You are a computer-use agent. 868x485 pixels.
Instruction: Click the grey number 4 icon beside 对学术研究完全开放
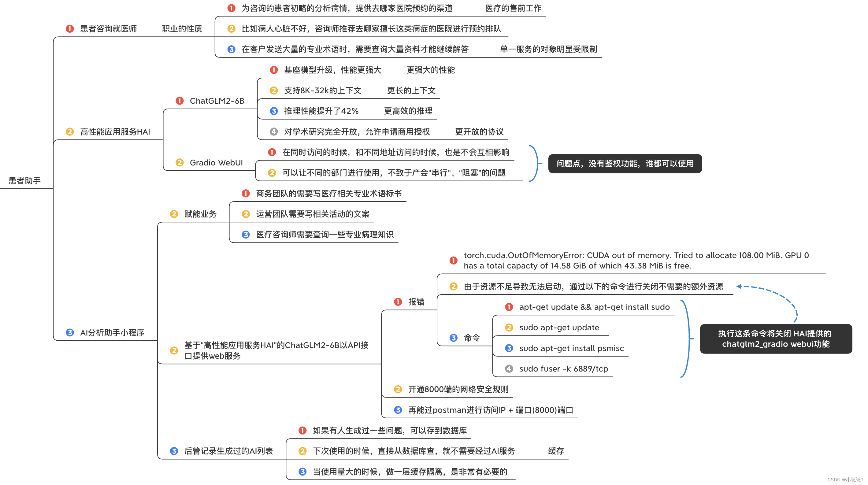[274, 132]
